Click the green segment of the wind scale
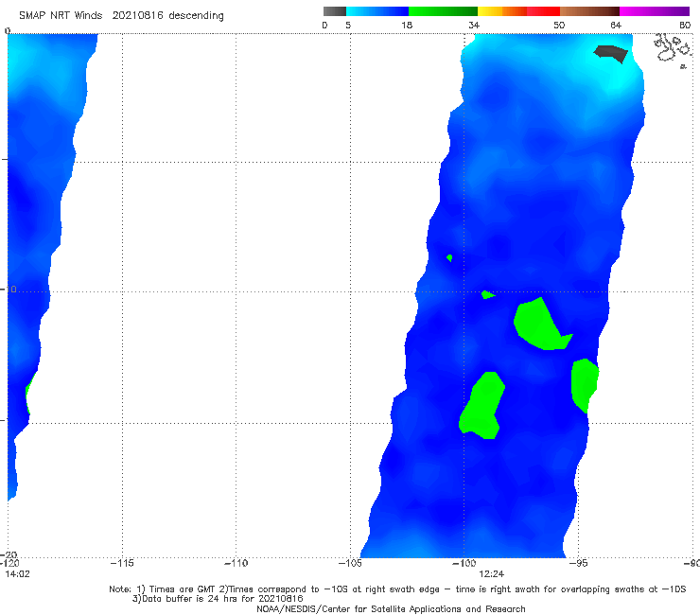Screen dimensions: 700x615 click(x=443, y=11)
